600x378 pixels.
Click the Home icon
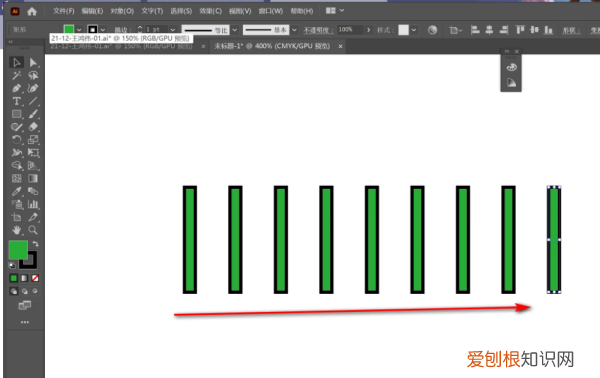[x=32, y=11]
